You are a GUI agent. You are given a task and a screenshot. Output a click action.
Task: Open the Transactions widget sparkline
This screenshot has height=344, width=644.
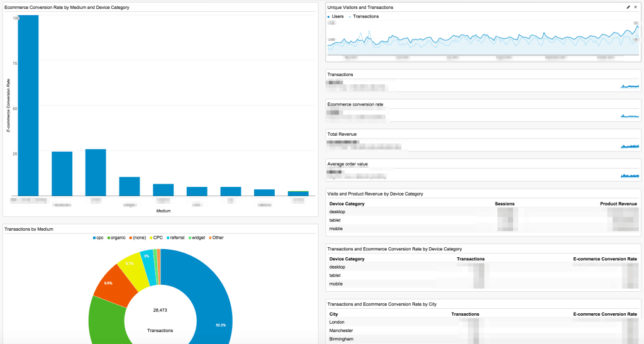tap(630, 86)
